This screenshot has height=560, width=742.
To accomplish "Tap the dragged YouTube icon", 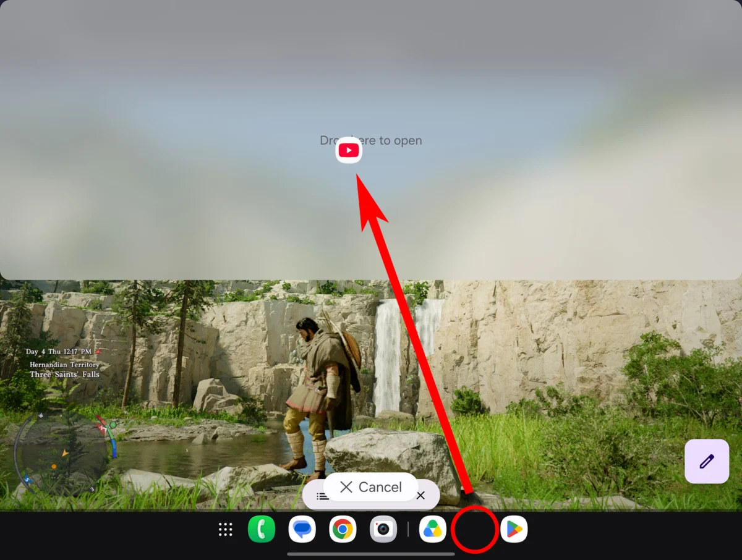I will pyautogui.click(x=349, y=150).
